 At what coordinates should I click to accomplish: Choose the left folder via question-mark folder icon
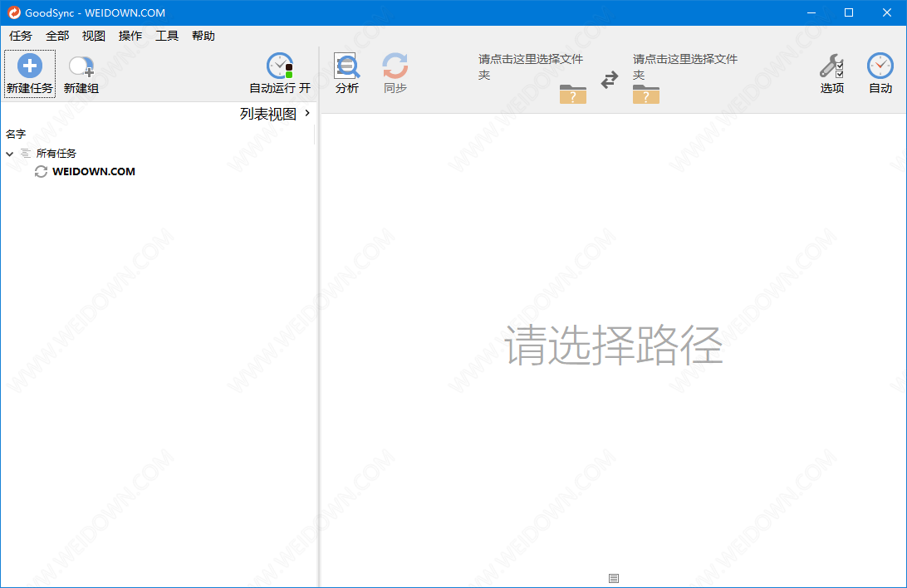pos(572,94)
